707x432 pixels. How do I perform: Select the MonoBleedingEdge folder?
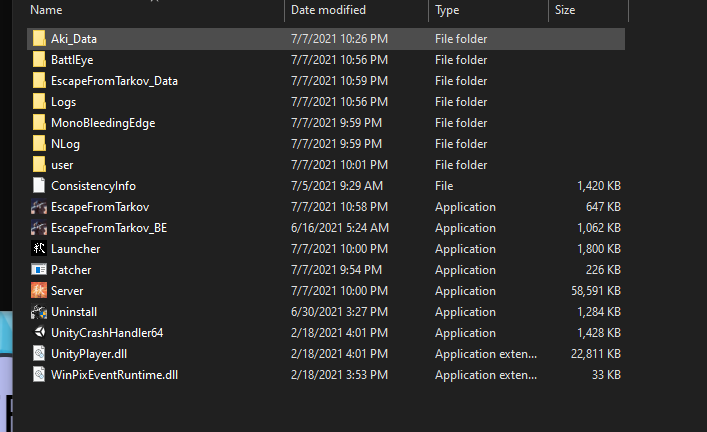click(x=326, y=123)
